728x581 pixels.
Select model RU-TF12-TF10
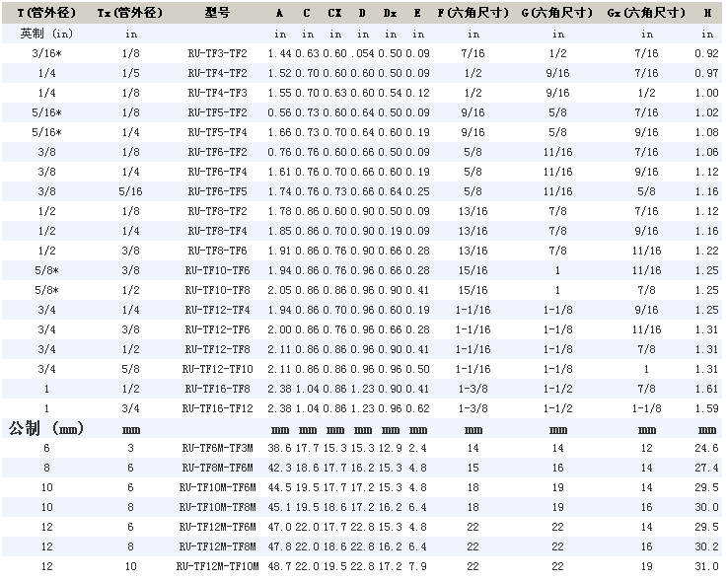click(x=217, y=368)
